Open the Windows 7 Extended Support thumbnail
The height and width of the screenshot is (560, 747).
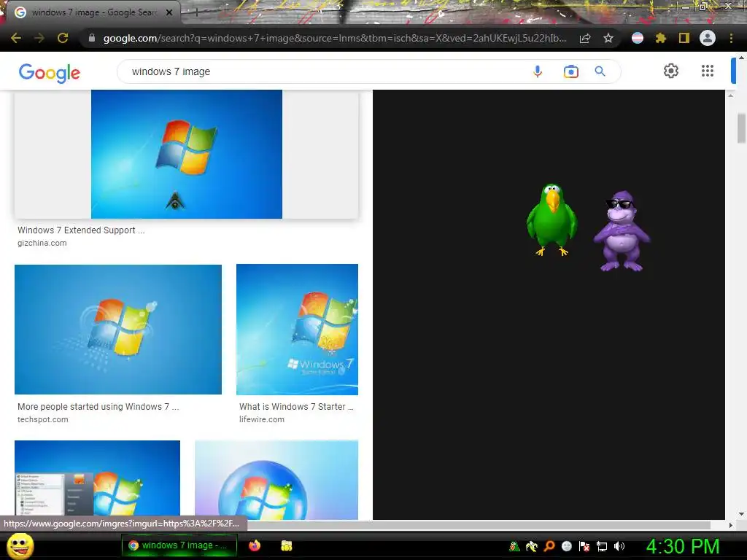(x=186, y=155)
